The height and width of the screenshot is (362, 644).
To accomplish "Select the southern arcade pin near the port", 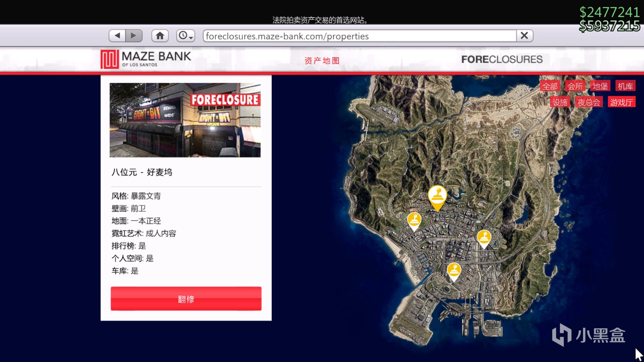I will tap(454, 270).
